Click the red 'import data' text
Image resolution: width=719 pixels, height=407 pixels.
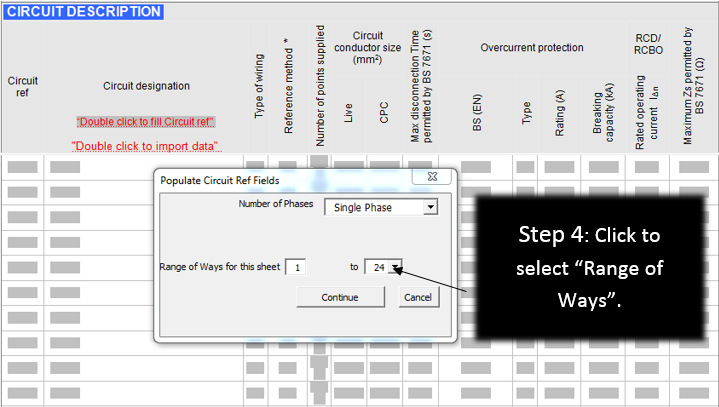click(x=146, y=146)
